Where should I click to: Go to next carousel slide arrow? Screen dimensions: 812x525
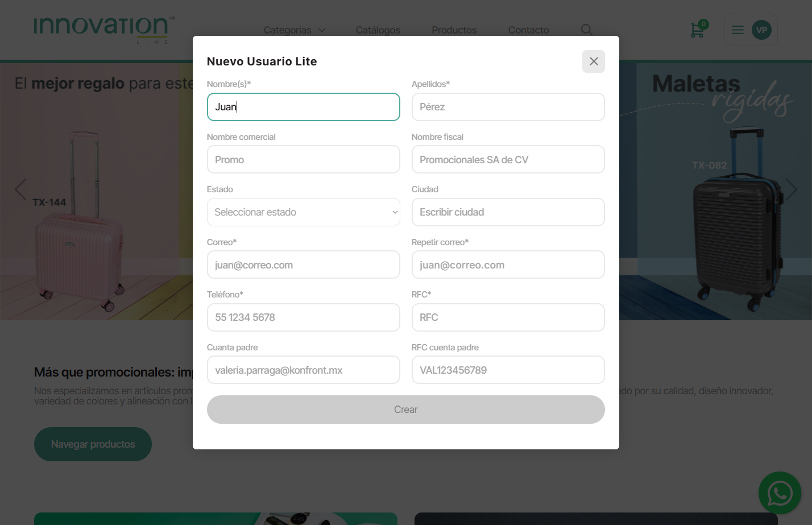click(791, 189)
